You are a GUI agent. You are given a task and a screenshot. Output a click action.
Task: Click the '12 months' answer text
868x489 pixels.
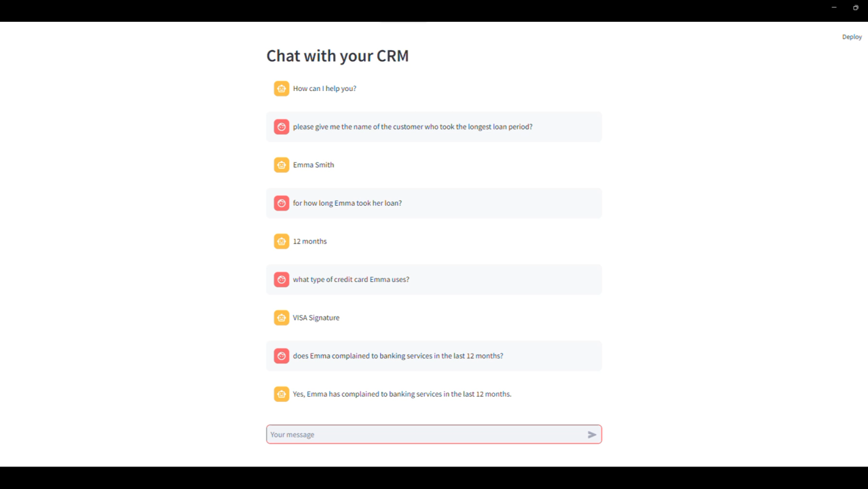point(310,241)
